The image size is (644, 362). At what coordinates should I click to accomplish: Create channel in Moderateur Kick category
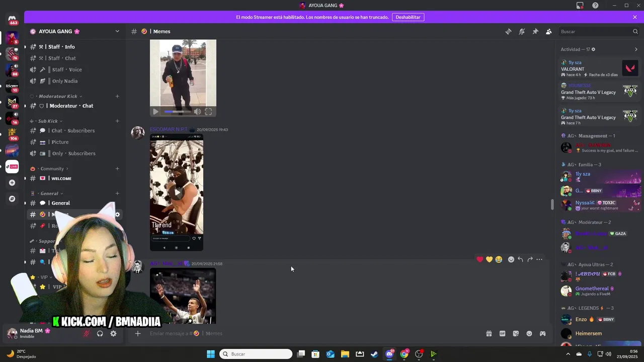coord(117,96)
